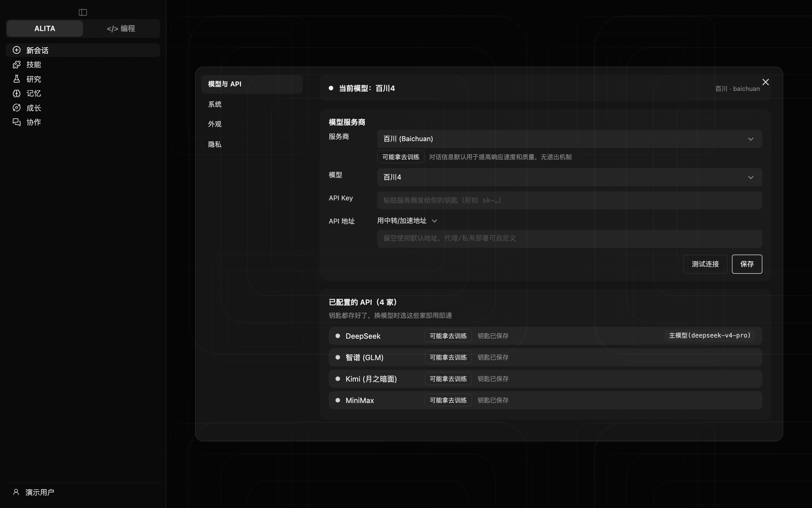Click the 当前模型：百川4 header
Image resolution: width=812 pixels, height=508 pixels.
tap(367, 88)
